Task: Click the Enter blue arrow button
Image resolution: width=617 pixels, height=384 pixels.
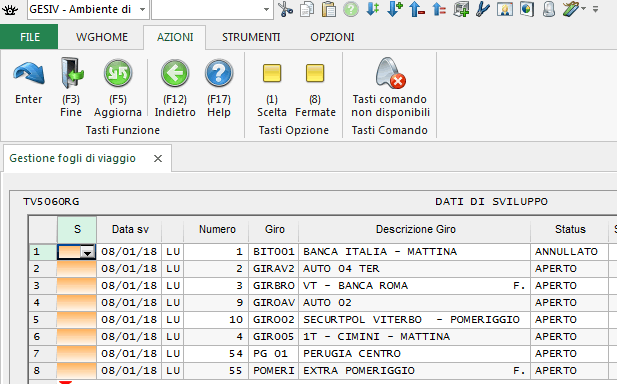Action: pyautogui.click(x=29, y=73)
